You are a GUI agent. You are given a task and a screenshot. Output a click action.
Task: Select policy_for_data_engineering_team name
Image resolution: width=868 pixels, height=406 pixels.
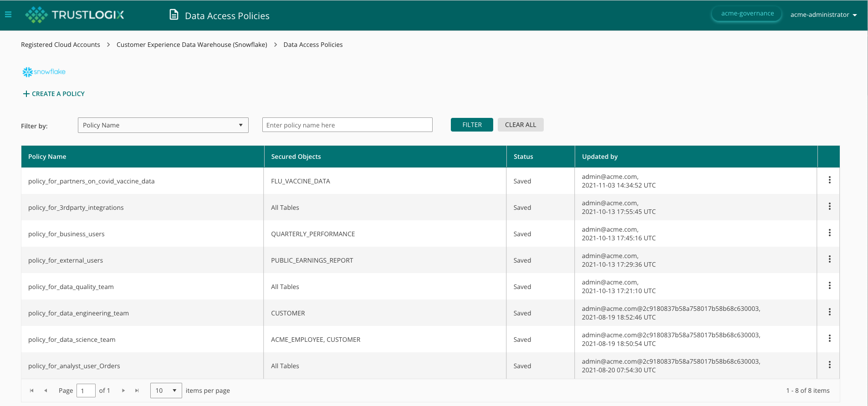coord(78,313)
